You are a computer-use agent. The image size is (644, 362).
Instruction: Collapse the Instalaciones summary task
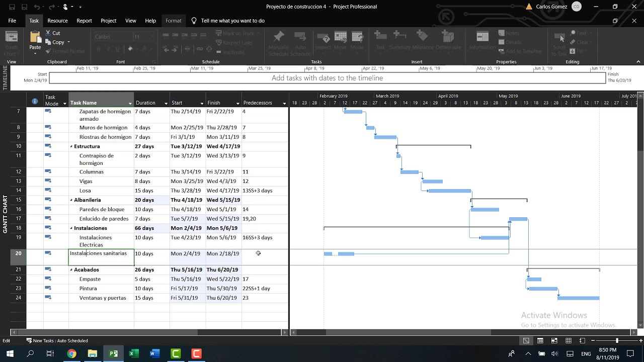[x=71, y=228]
